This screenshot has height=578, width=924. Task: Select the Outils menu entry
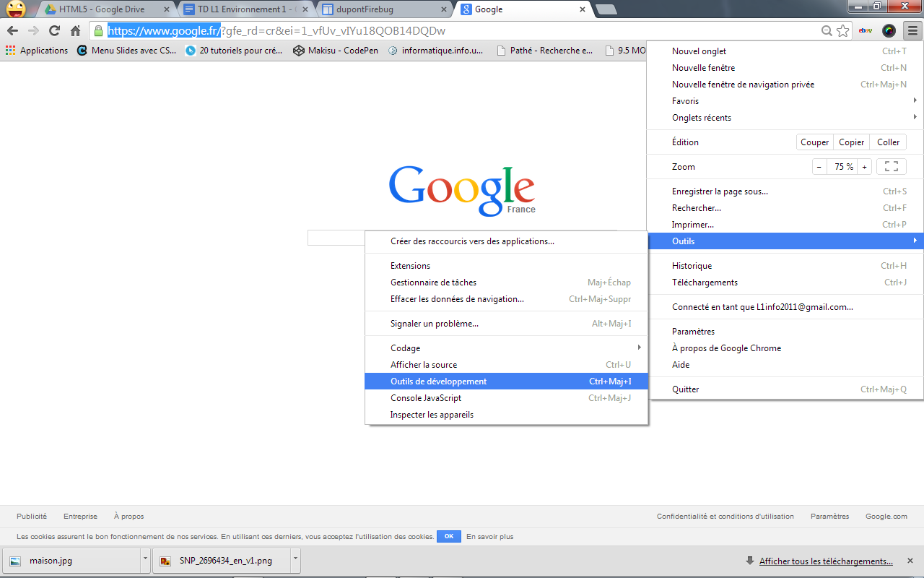click(x=786, y=241)
